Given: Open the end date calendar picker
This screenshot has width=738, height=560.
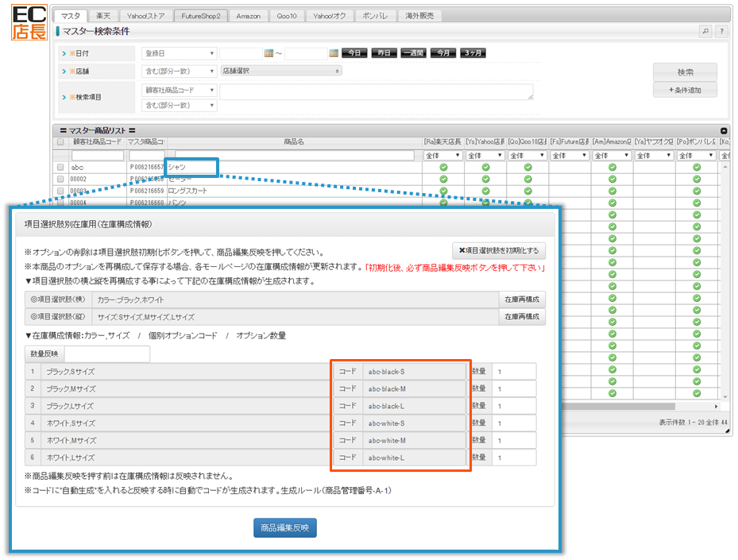Looking at the screenshot, I should tap(334, 53).
